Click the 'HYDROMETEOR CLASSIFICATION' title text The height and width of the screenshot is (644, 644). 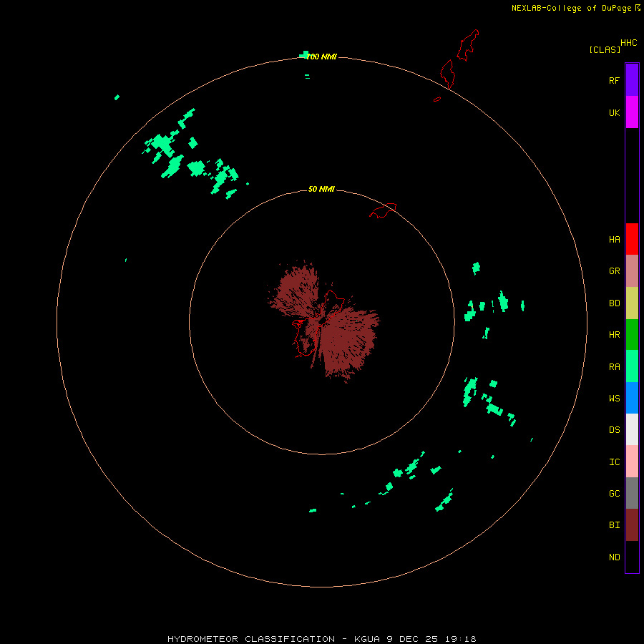coord(251,639)
